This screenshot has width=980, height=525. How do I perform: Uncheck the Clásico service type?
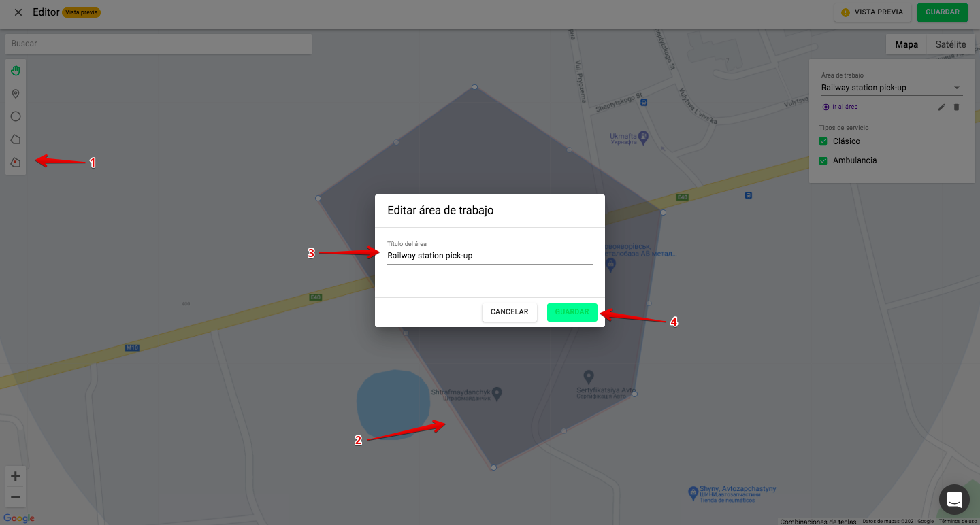823,141
